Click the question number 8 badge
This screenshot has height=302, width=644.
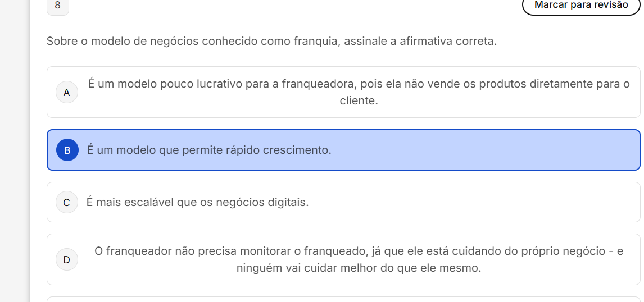coord(58,5)
